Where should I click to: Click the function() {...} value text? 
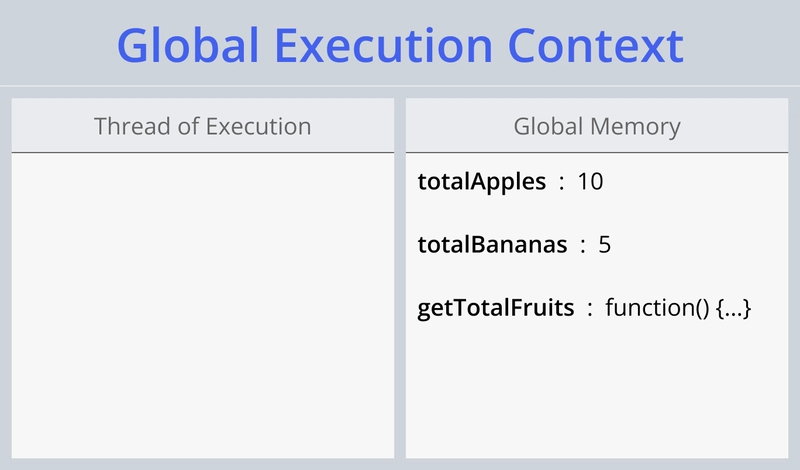pos(678,308)
